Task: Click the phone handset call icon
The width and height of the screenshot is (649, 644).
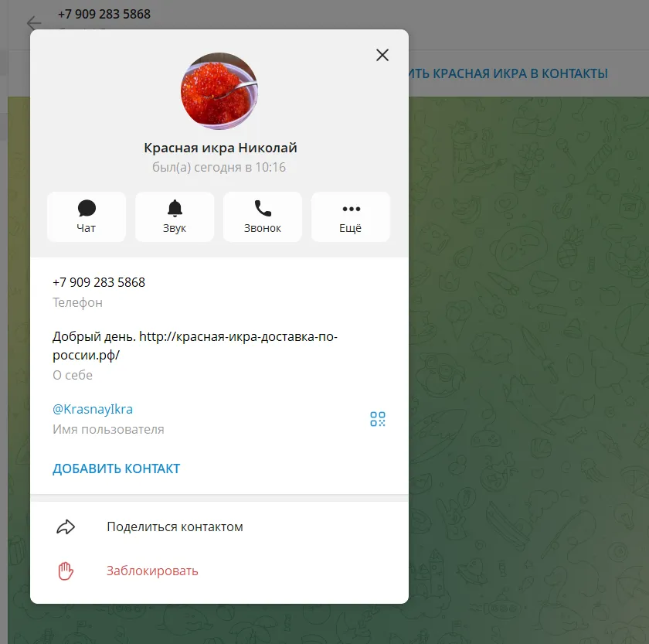Action: click(263, 208)
